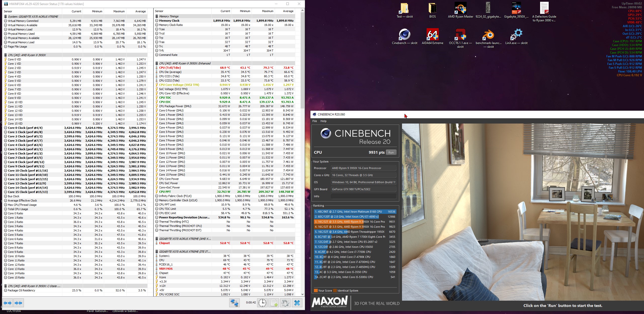Click HWiNFO expand-columns double arrow icon
The image size is (644, 314).
pyautogui.click(x=7, y=303)
